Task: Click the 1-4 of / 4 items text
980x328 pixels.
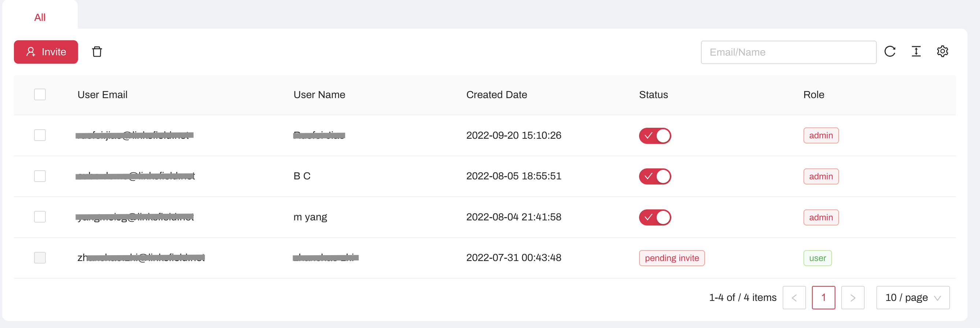Action: (743, 298)
